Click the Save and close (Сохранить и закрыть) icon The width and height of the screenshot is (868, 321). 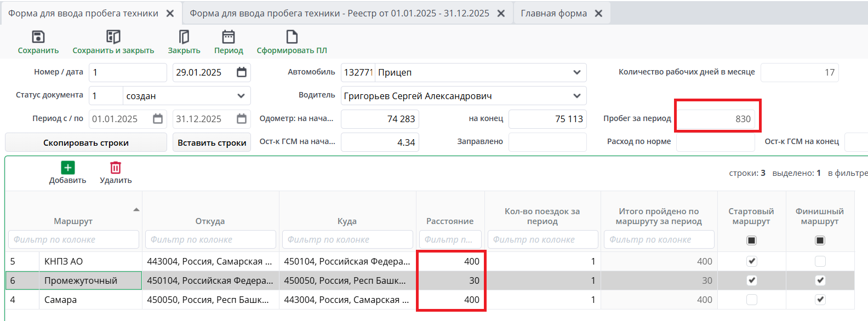coord(113,37)
